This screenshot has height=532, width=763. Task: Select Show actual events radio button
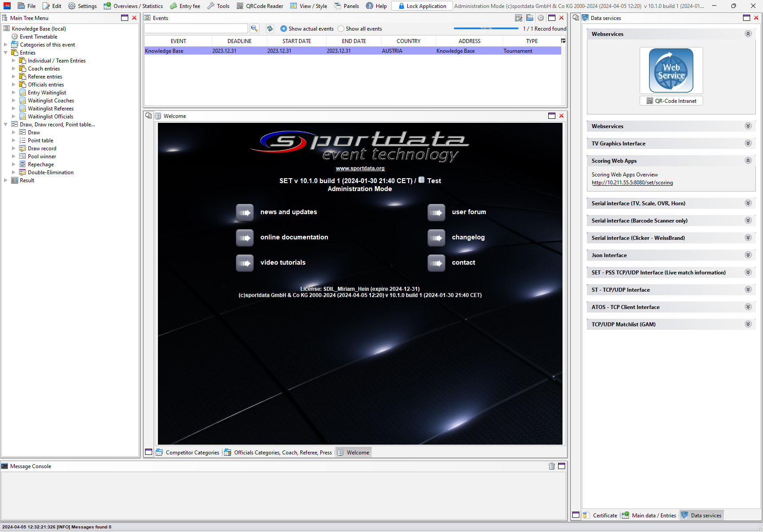click(x=283, y=29)
